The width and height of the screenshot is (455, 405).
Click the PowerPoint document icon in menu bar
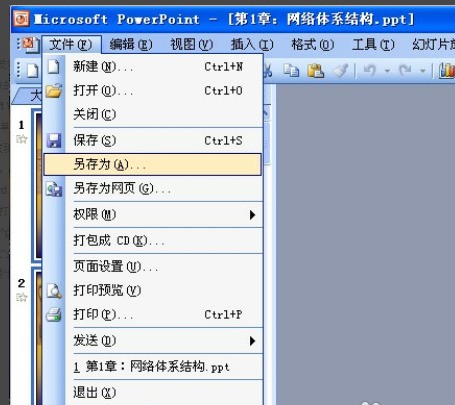pos(31,44)
